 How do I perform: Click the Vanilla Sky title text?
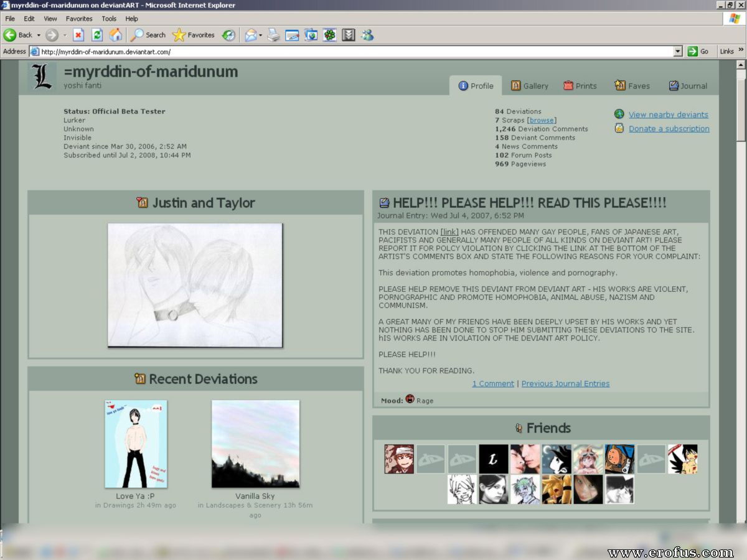pos(255,496)
